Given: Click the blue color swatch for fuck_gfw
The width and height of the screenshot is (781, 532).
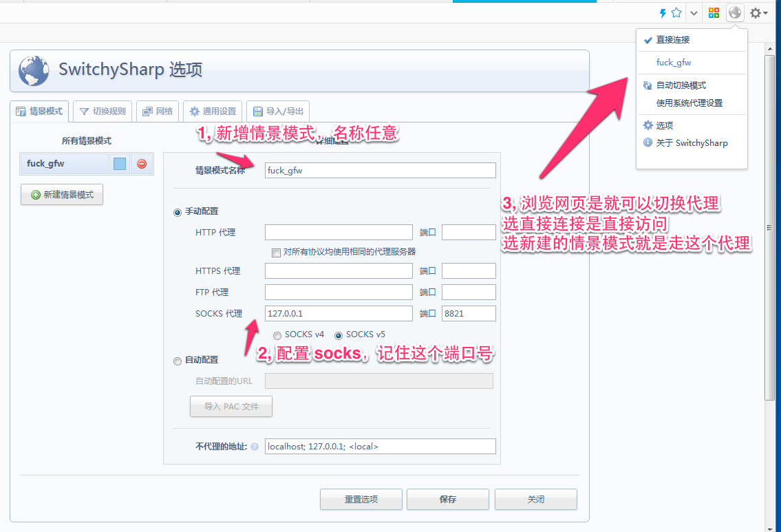Looking at the screenshot, I should pos(120,164).
